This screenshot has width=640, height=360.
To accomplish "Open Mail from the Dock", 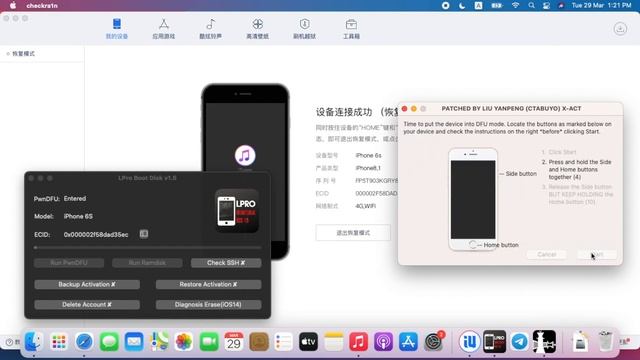I will pyautogui.click(x=134, y=342).
